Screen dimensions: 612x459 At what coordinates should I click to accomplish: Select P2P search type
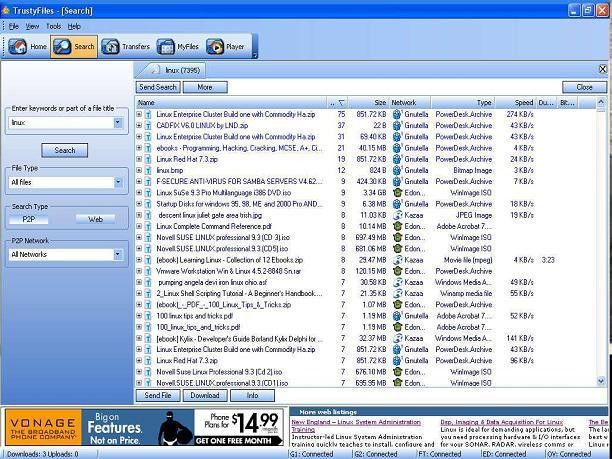pos(28,219)
